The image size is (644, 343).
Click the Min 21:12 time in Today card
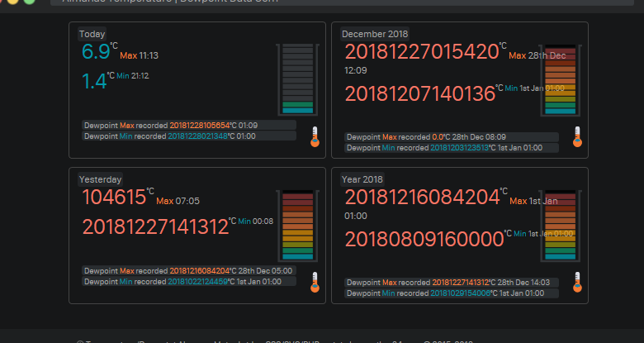[133, 76]
